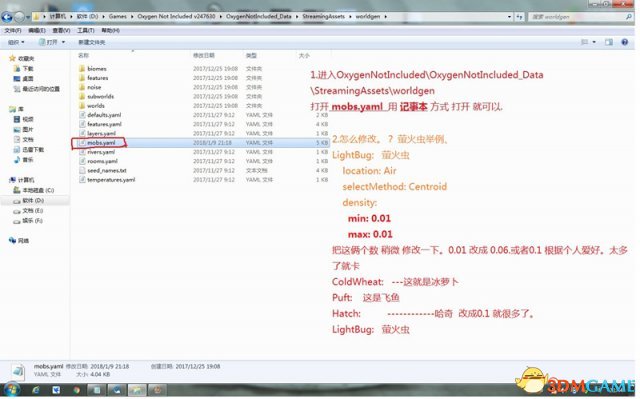Click the 新建文件夹 button

click(x=91, y=42)
